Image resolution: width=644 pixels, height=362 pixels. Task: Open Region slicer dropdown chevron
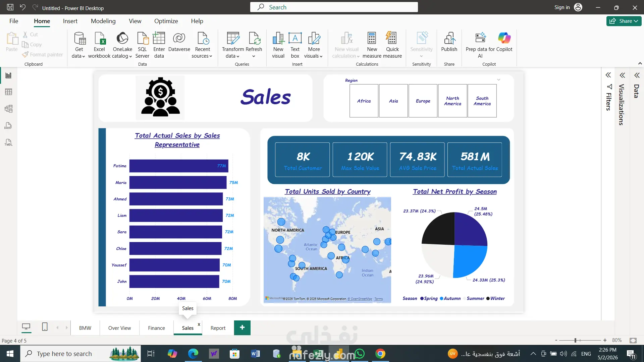[499, 80]
